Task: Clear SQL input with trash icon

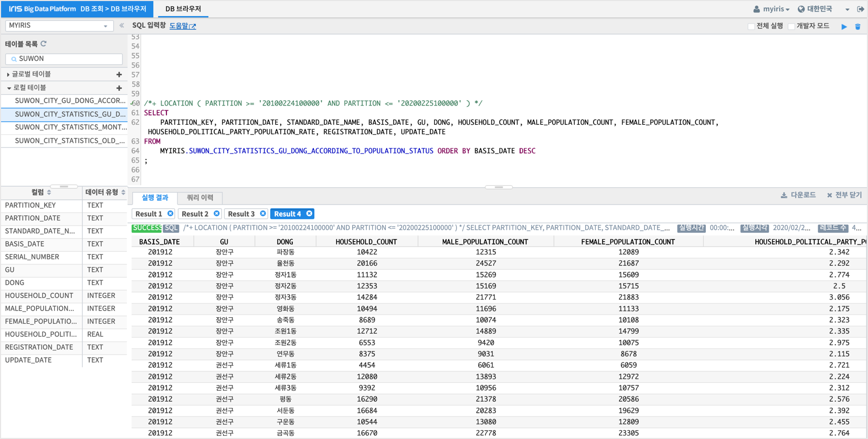Action: coord(858,26)
